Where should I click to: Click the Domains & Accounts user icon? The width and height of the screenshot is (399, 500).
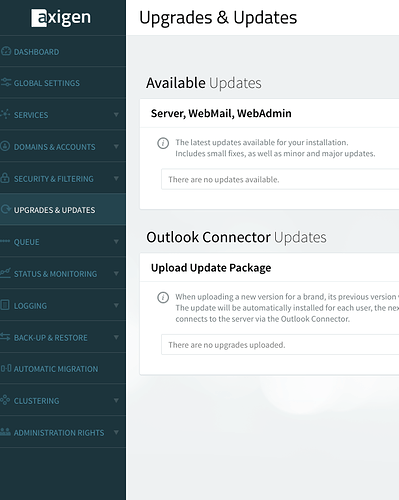point(5,146)
